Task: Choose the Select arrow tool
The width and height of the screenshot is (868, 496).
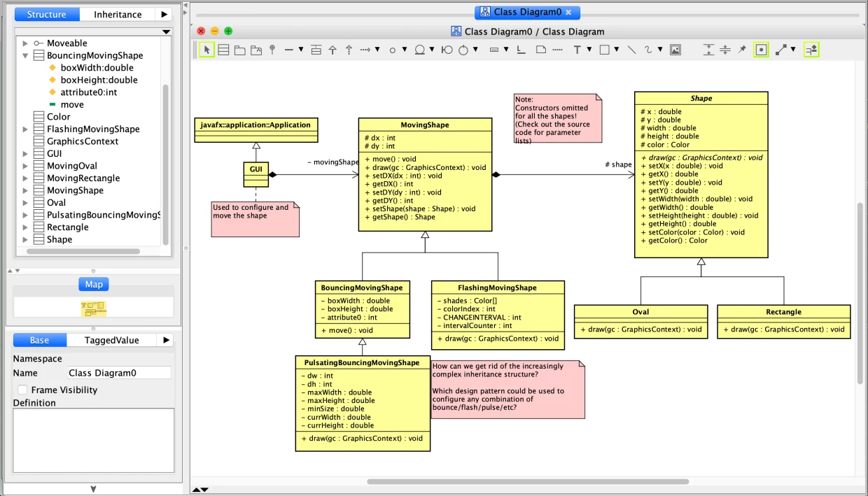Action: pyautogui.click(x=206, y=50)
